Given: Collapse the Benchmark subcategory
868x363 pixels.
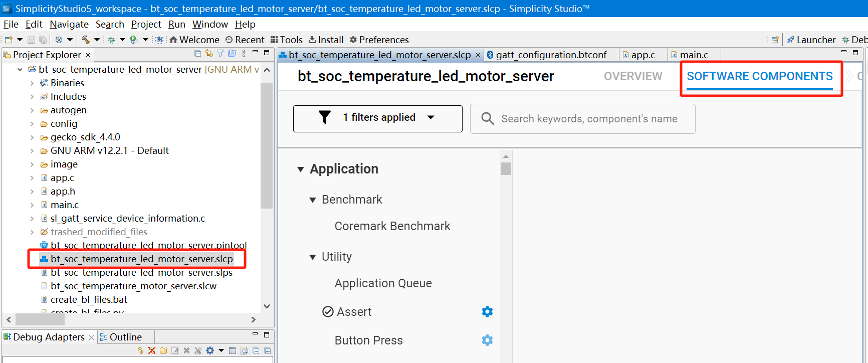Looking at the screenshot, I should tap(313, 200).
